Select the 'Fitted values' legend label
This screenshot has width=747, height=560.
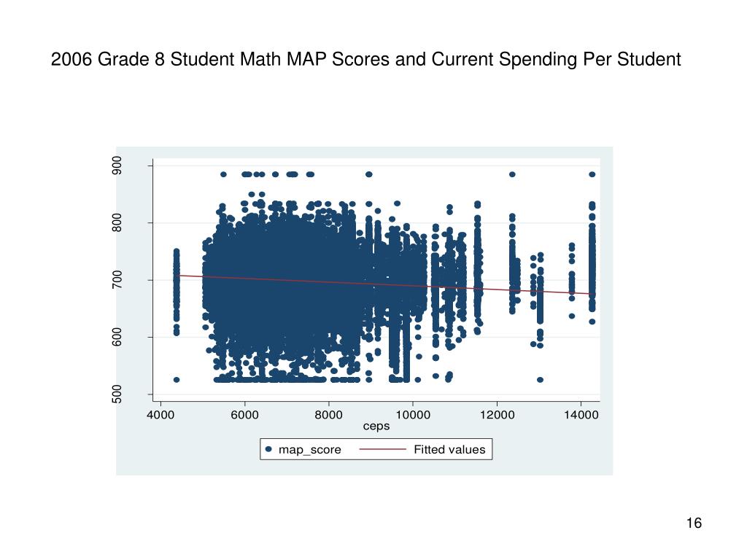(x=449, y=449)
